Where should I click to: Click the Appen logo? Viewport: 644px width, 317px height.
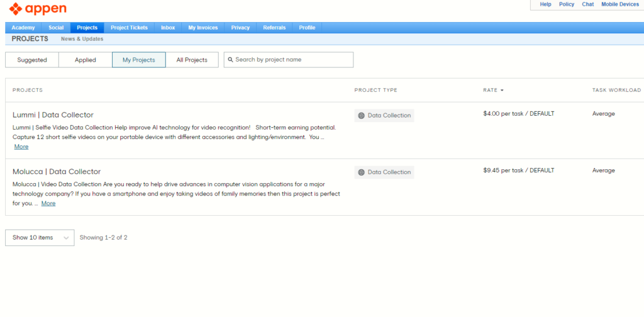[x=37, y=9]
